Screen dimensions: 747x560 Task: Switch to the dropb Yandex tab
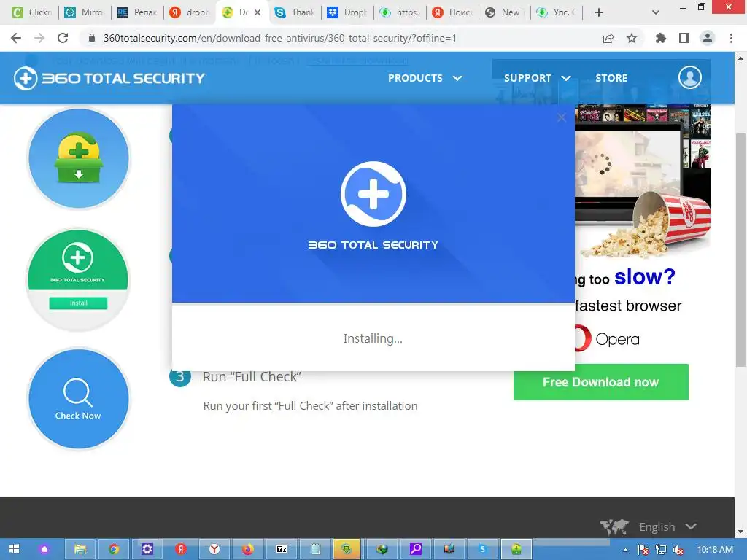(190, 12)
